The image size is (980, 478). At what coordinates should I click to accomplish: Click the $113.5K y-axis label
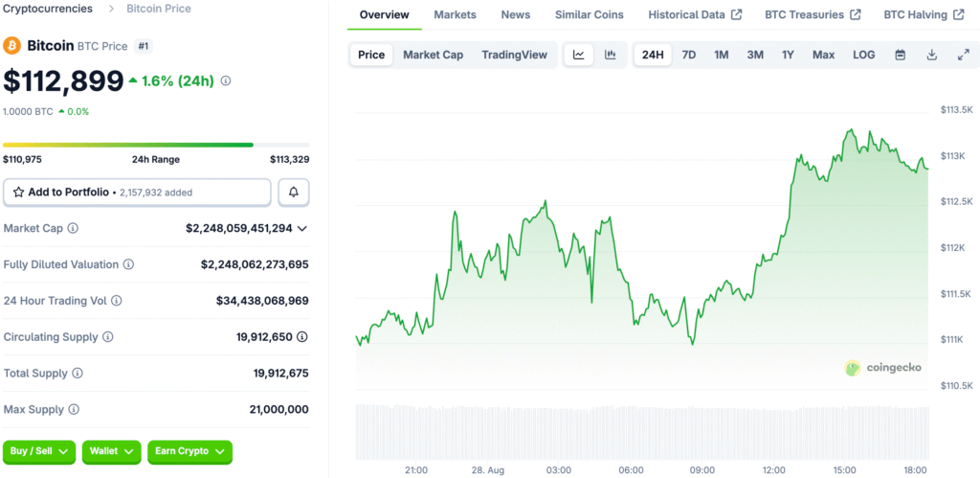point(957,110)
